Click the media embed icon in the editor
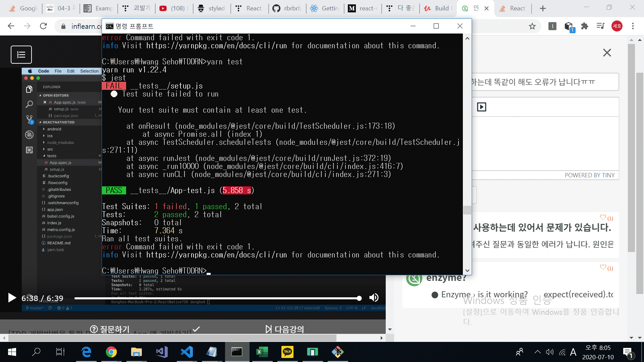Viewport: 644px width, 362px height. tap(482, 107)
